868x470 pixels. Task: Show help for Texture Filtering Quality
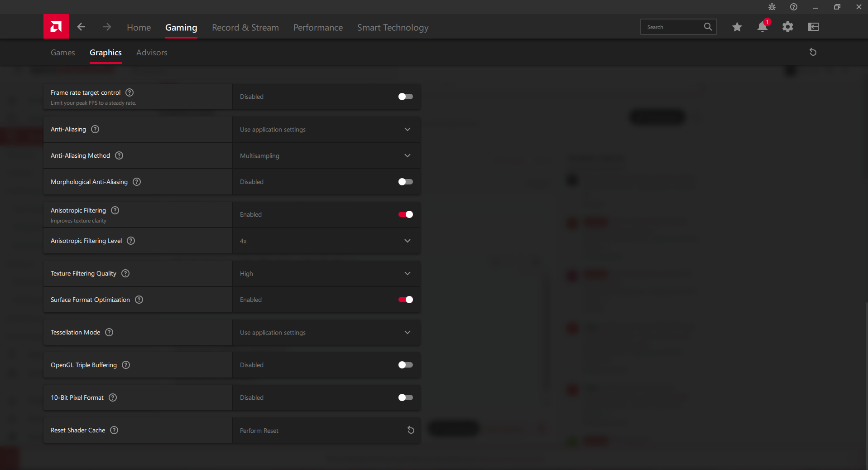pyautogui.click(x=125, y=273)
